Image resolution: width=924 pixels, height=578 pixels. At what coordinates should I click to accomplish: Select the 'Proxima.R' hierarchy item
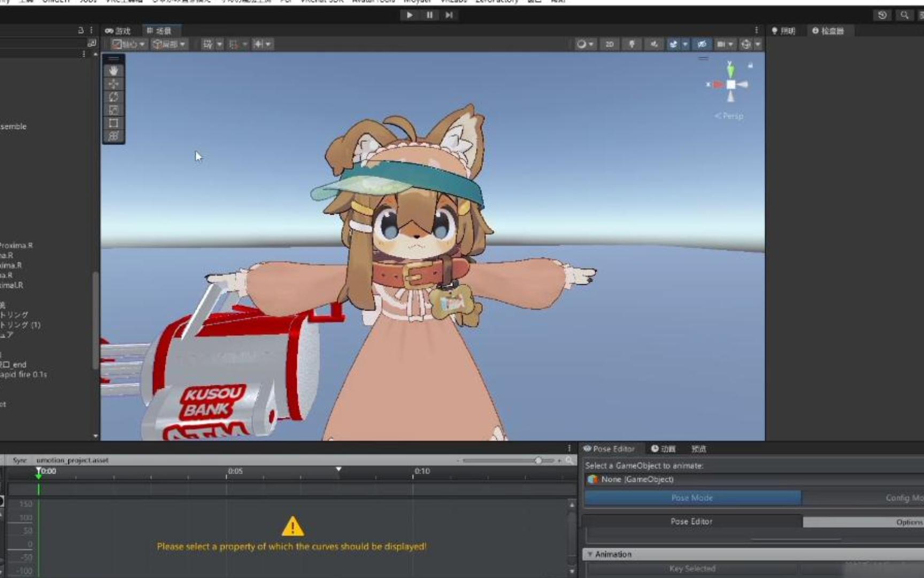pyautogui.click(x=16, y=245)
